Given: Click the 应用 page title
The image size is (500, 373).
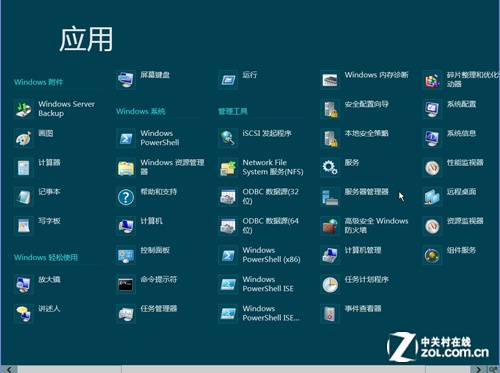Looking at the screenshot, I should coord(86,39).
